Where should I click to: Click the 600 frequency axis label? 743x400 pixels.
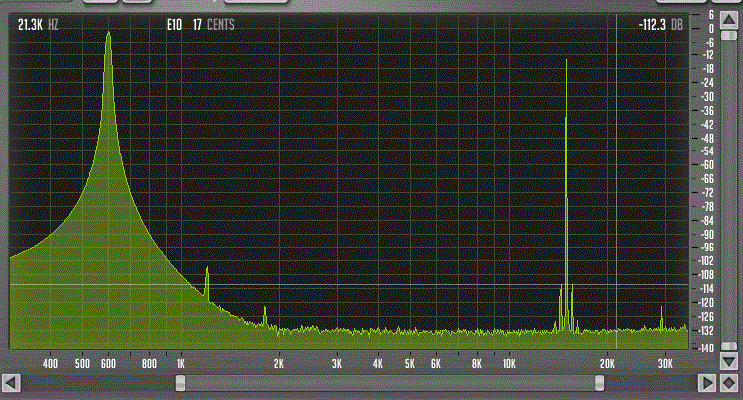click(x=109, y=364)
